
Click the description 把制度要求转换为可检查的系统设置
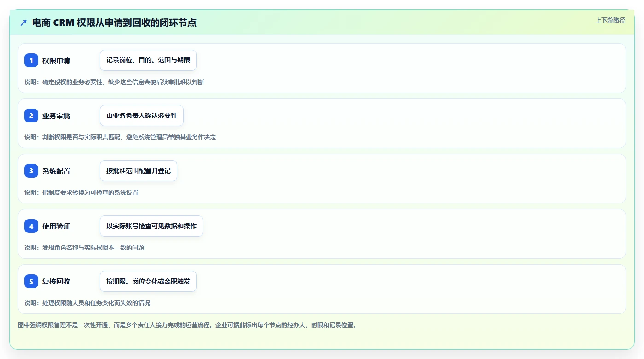[x=81, y=192]
